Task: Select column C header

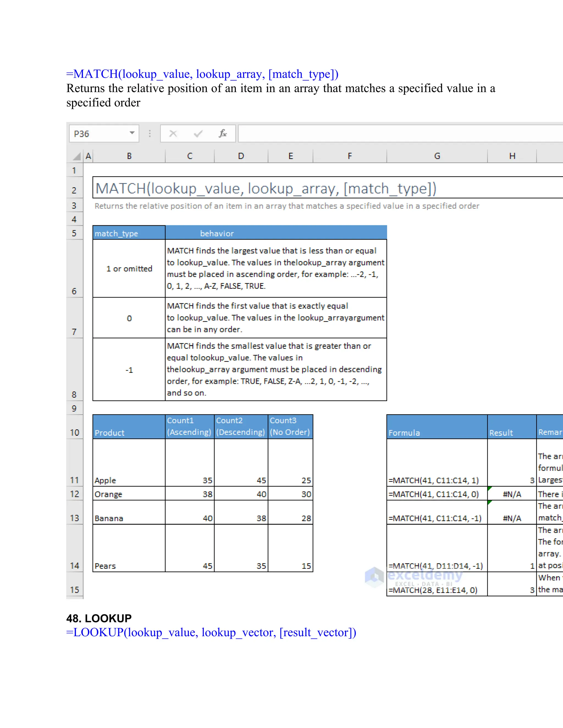Action: click(x=190, y=156)
